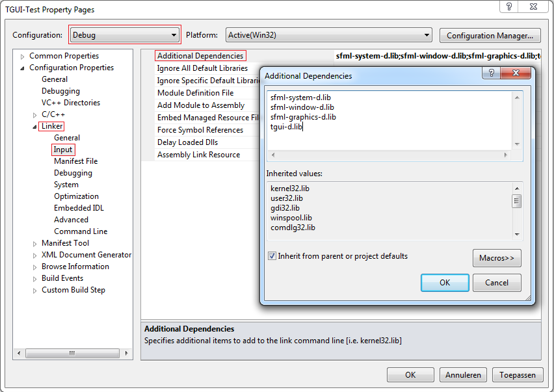Open the Configuration Manager
554x392 pixels.
coord(490,35)
